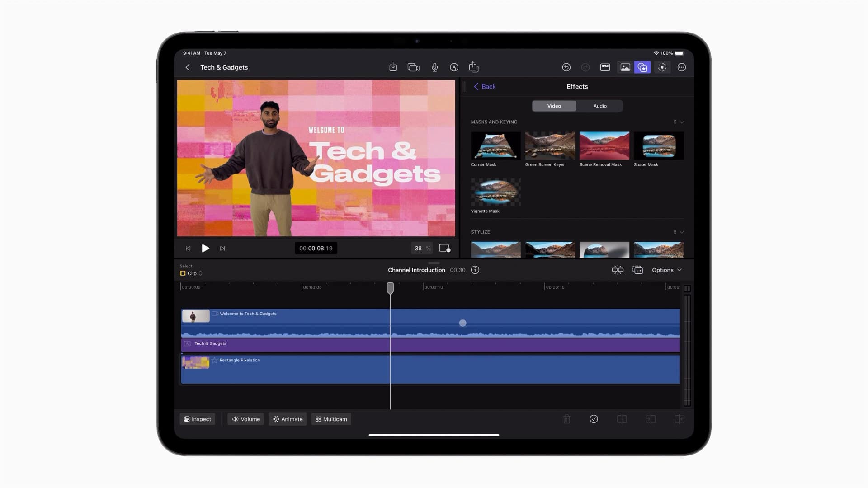Click the import media download icon
868x488 pixels.
coord(393,67)
